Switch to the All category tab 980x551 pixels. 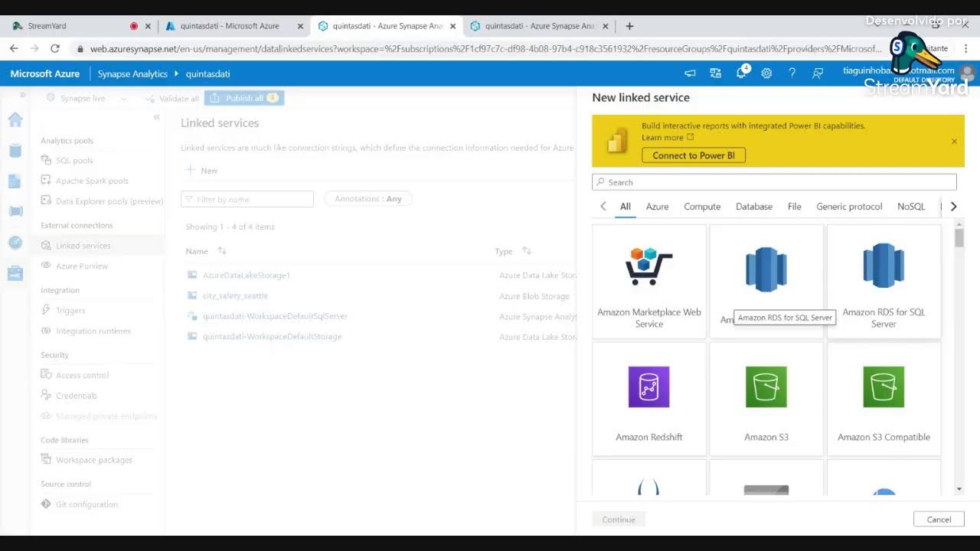626,207
